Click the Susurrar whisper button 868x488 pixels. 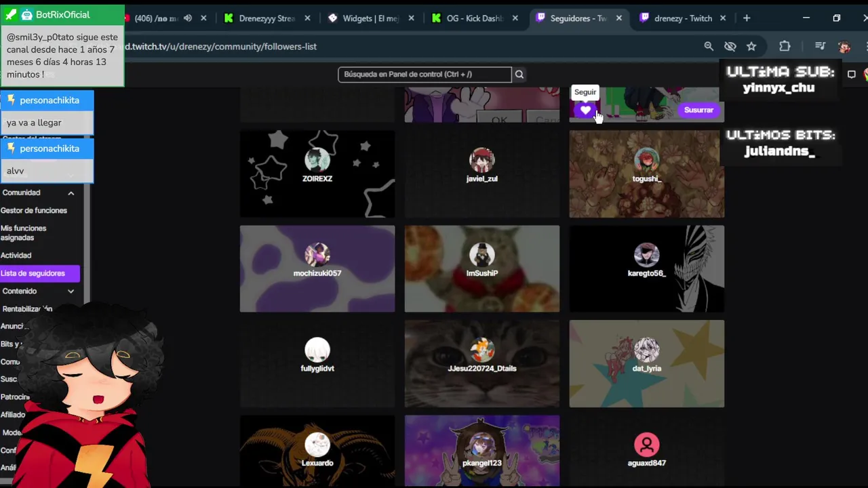(x=698, y=110)
